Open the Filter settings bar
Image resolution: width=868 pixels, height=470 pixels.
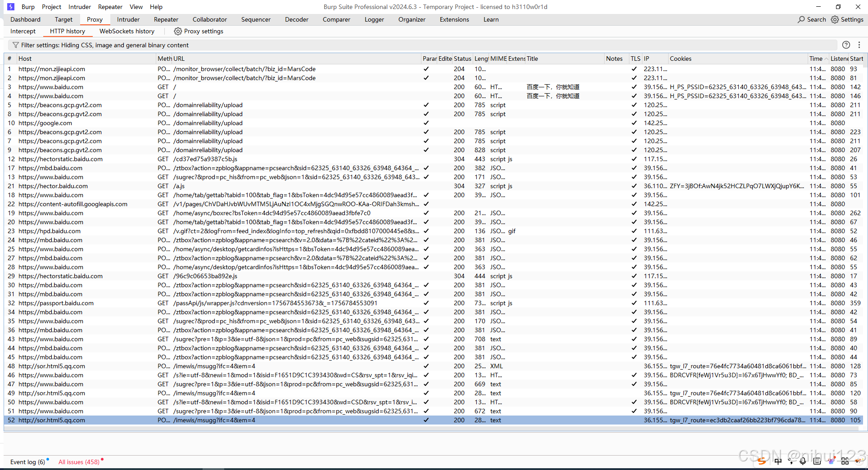click(x=422, y=45)
